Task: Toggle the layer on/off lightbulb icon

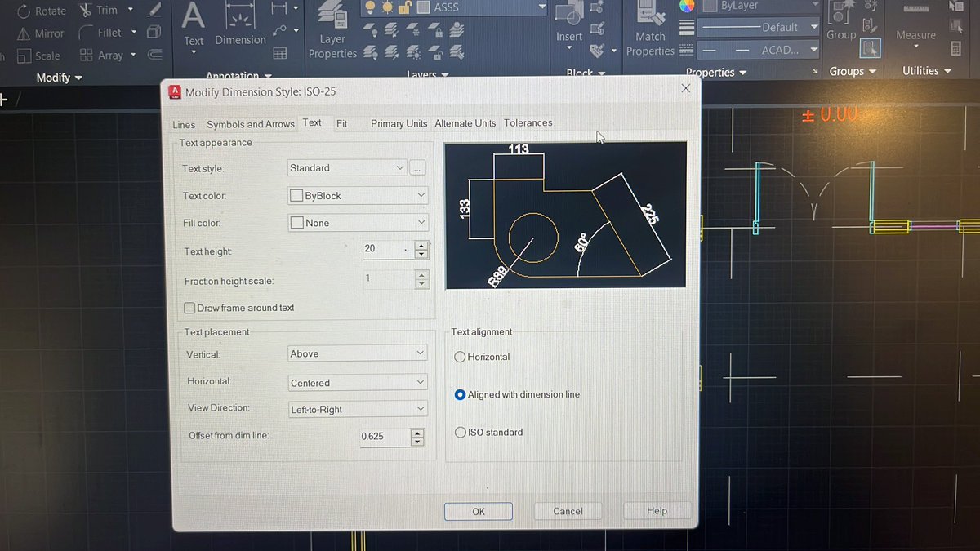Action: pos(370,7)
